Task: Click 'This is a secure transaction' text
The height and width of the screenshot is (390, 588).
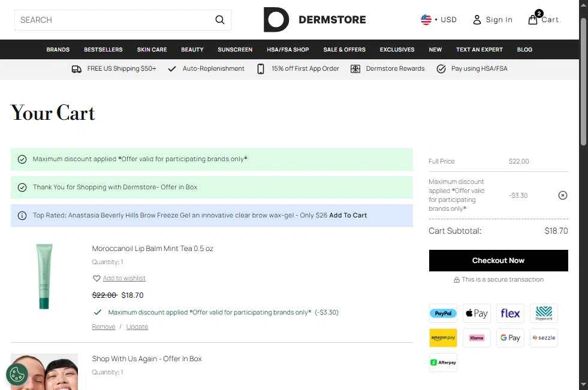Action: tap(502, 280)
